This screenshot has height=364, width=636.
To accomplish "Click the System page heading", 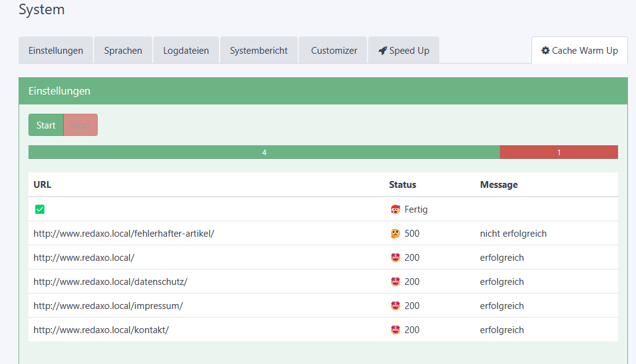I will point(42,9).
